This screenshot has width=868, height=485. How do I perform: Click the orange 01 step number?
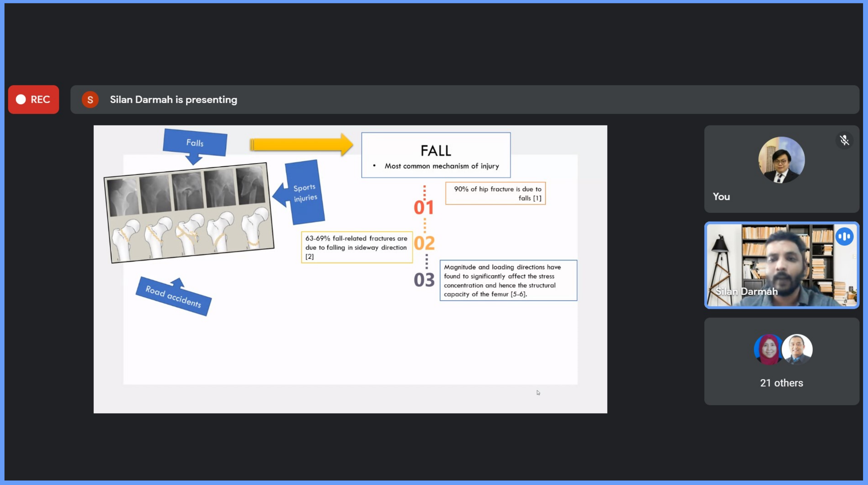click(x=424, y=207)
